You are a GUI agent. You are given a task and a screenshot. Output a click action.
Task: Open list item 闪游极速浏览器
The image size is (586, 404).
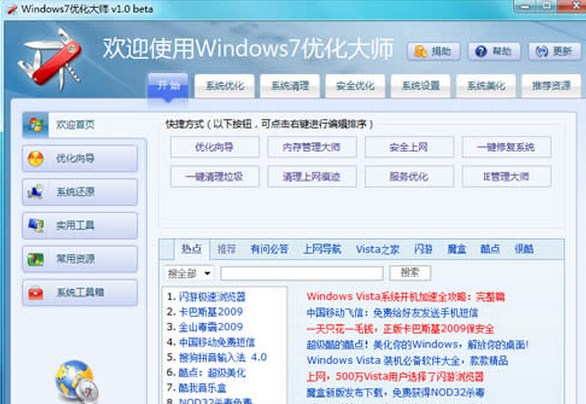coord(212,297)
